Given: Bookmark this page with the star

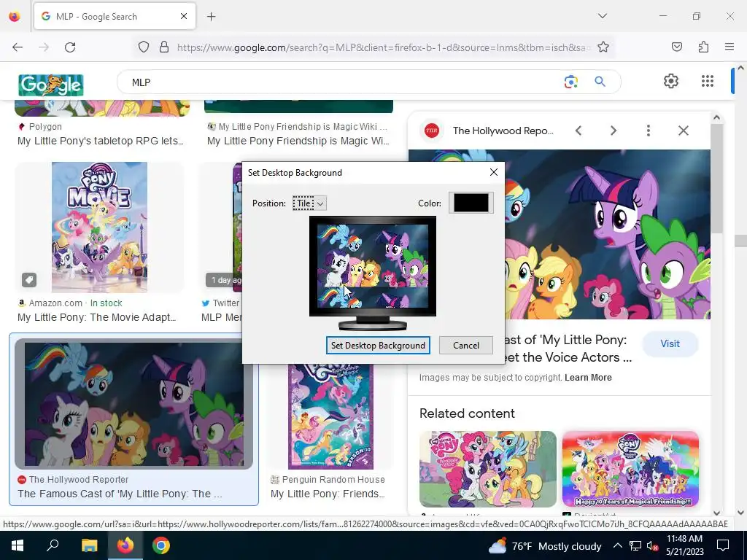Looking at the screenshot, I should pyautogui.click(x=603, y=47).
